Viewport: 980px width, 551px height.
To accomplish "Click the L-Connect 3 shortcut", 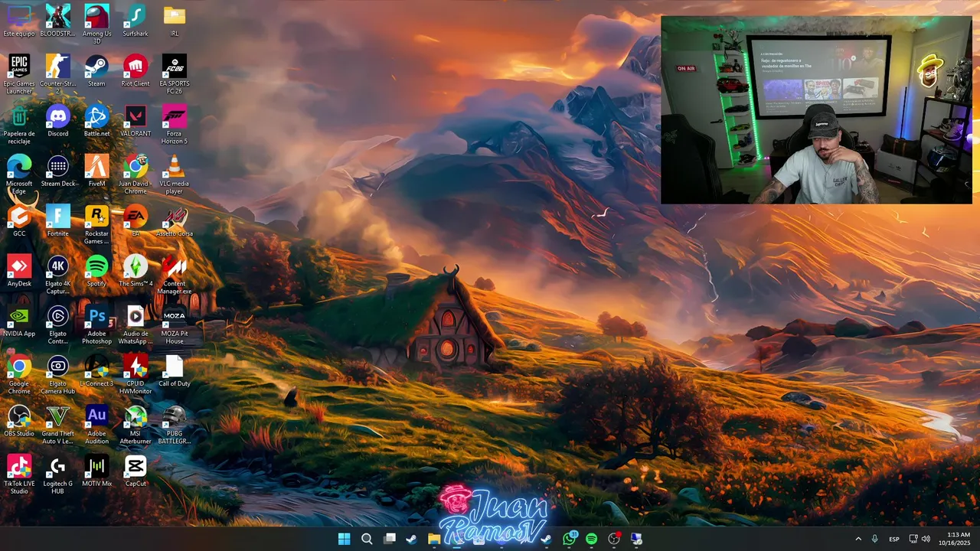I will [x=96, y=370].
